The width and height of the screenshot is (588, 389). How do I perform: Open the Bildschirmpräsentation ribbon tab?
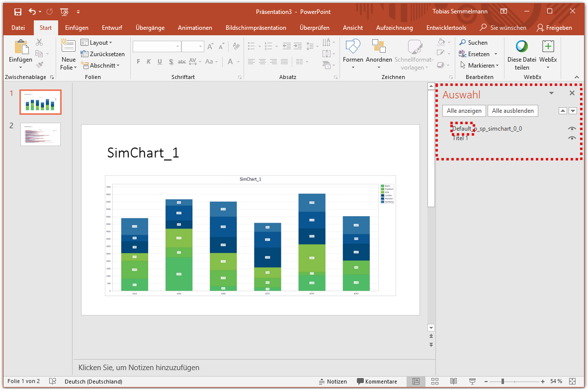pyautogui.click(x=256, y=28)
